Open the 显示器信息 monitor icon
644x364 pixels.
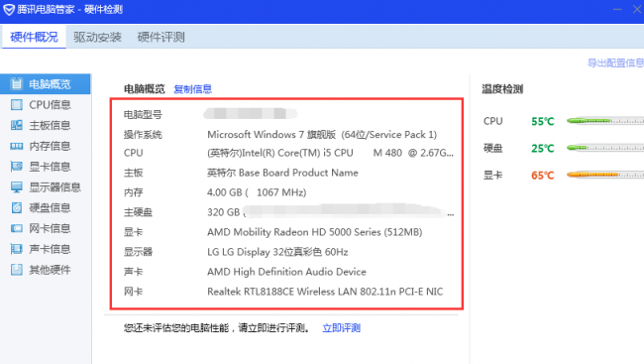(17, 187)
